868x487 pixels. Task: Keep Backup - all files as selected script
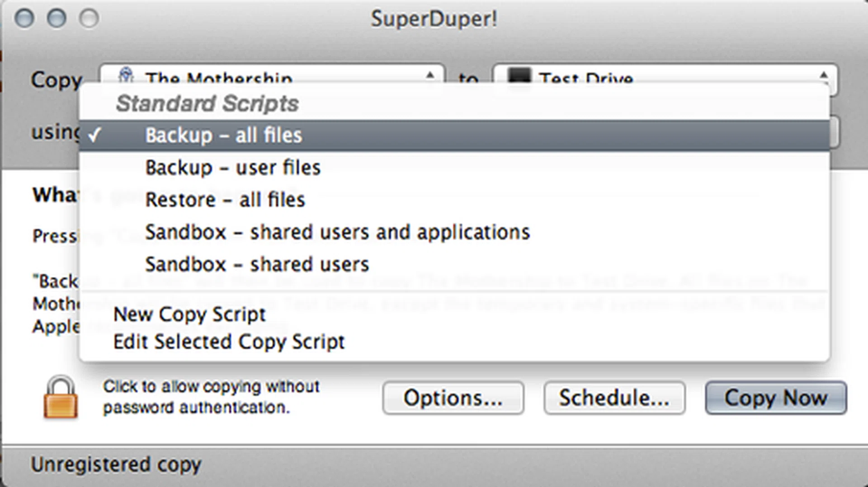coord(223,135)
